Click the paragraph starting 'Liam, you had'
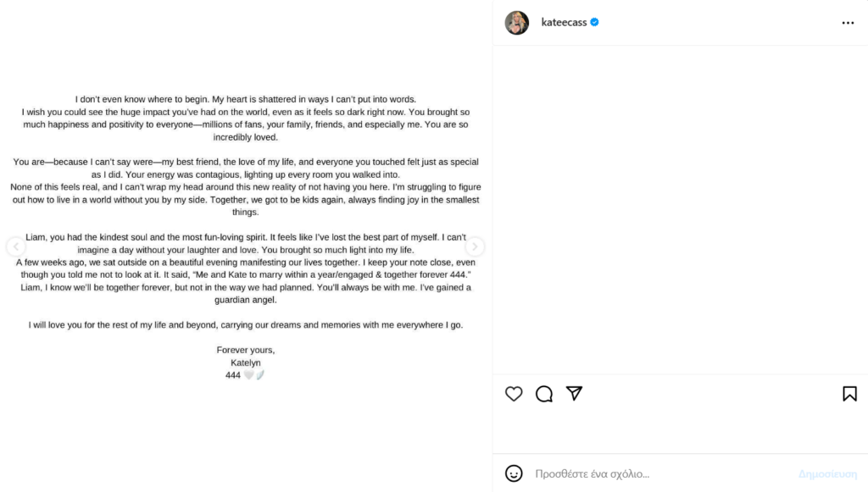The height and width of the screenshot is (492, 868). pos(246,238)
